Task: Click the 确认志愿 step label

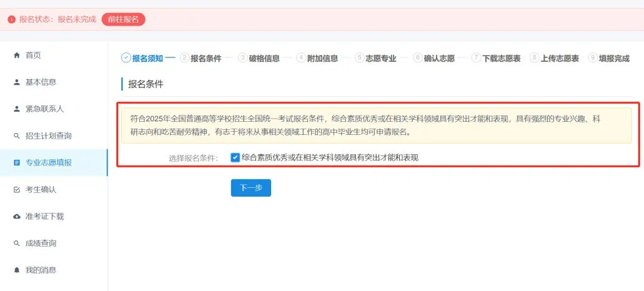Action: point(439,58)
